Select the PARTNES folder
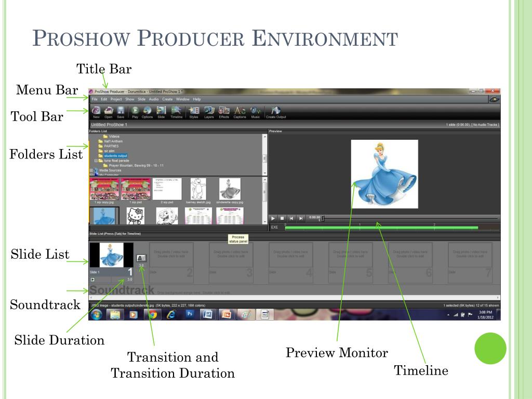The width and height of the screenshot is (532, 399). [x=109, y=146]
